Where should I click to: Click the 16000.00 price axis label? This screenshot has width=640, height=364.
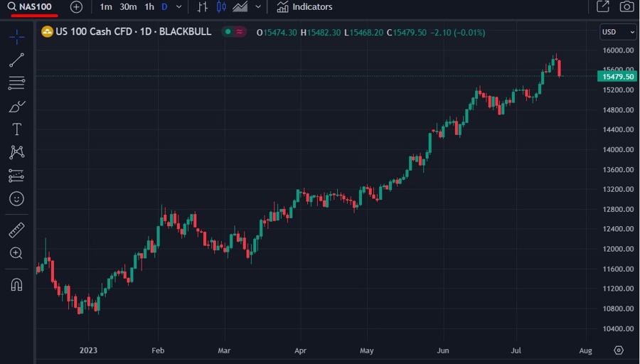(618, 50)
